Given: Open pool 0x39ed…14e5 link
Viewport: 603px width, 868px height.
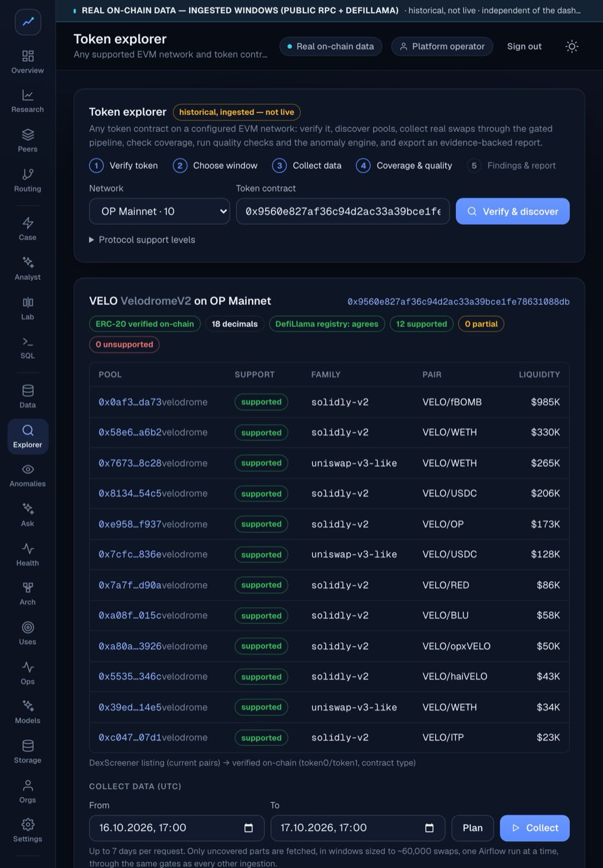Looking at the screenshot, I should pos(130,707).
